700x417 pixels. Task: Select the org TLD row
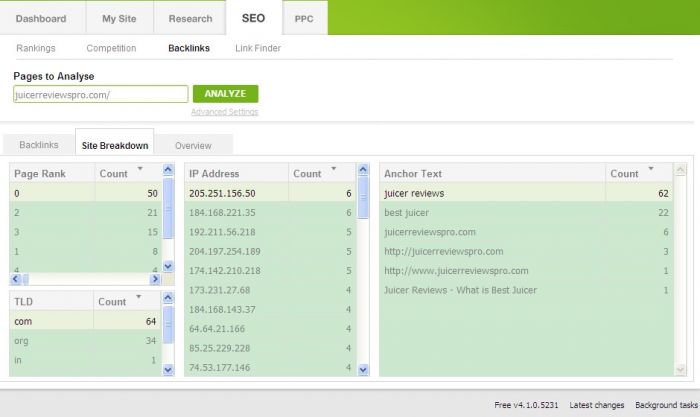coord(85,341)
